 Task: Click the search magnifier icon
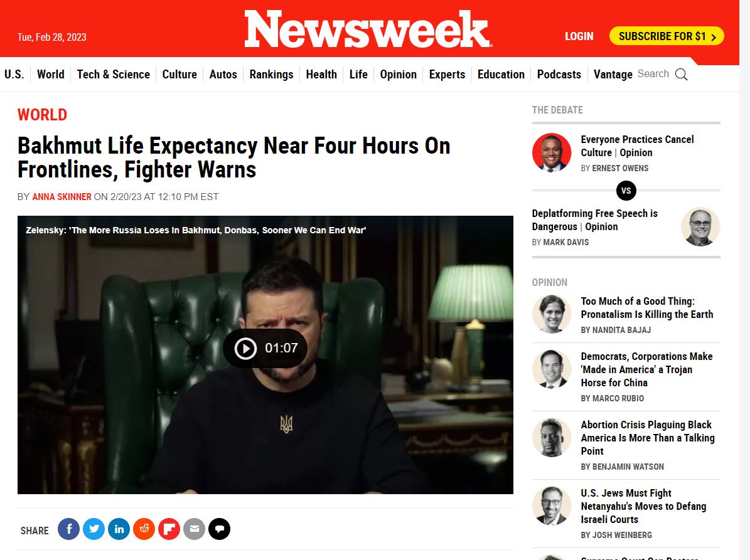coord(681,75)
